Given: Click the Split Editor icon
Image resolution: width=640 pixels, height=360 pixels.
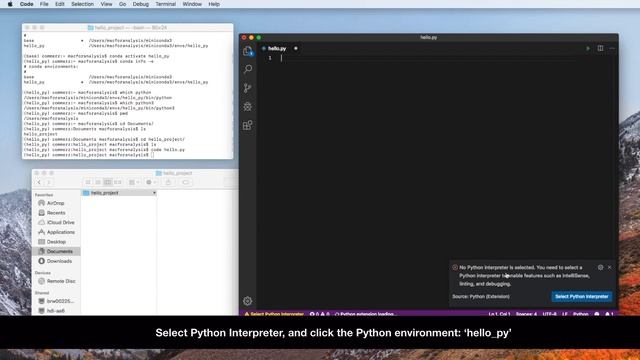Looking at the screenshot, I should click(600, 48).
